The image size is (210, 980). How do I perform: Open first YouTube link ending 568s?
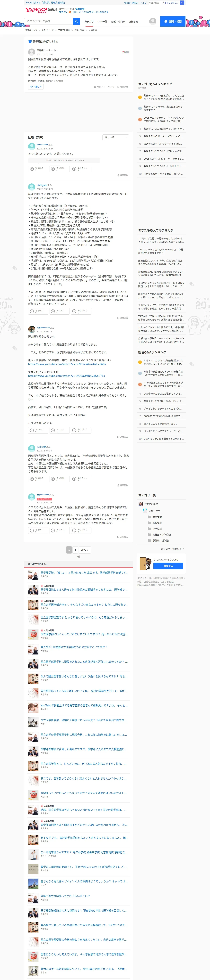tap(67, 364)
